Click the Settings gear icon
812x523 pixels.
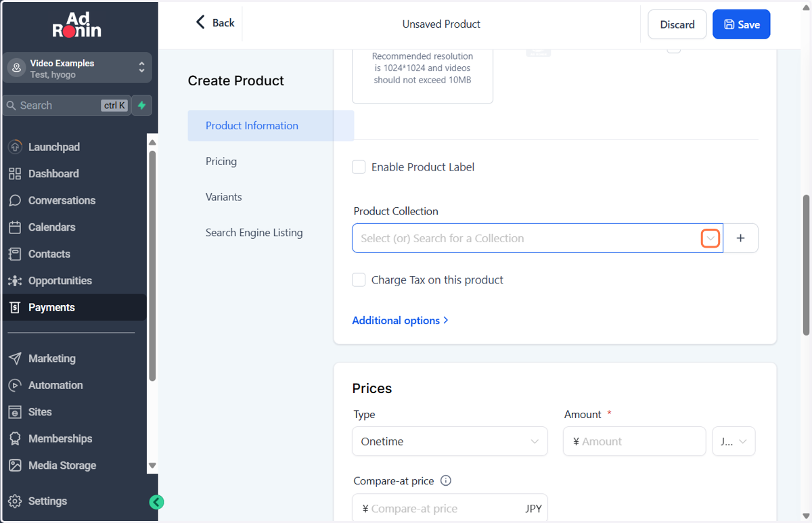tap(15, 501)
